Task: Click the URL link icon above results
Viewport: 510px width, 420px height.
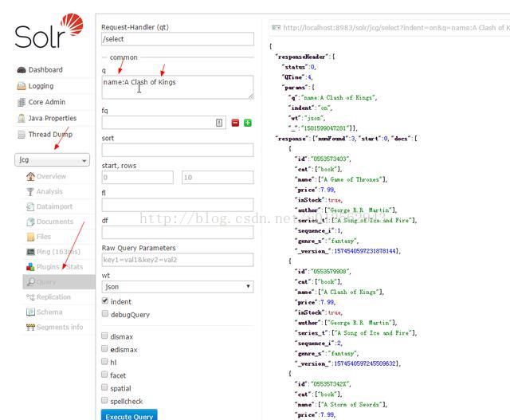Action: pyautogui.click(x=276, y=28)
